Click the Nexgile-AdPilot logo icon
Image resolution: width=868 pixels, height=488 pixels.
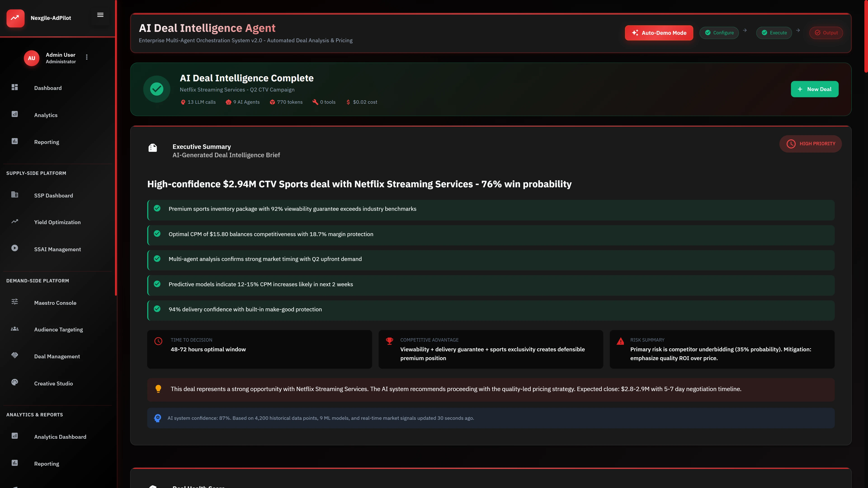(x=15, y=18)
